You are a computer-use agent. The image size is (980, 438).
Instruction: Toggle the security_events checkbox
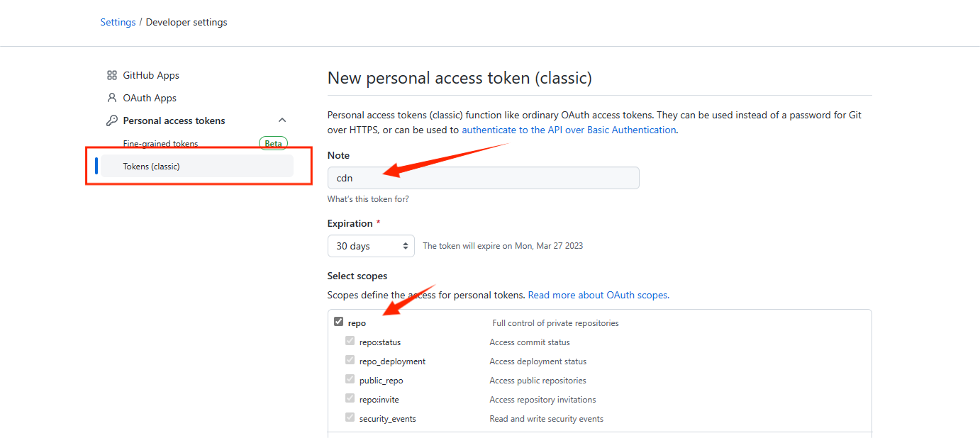pos(350,417)
